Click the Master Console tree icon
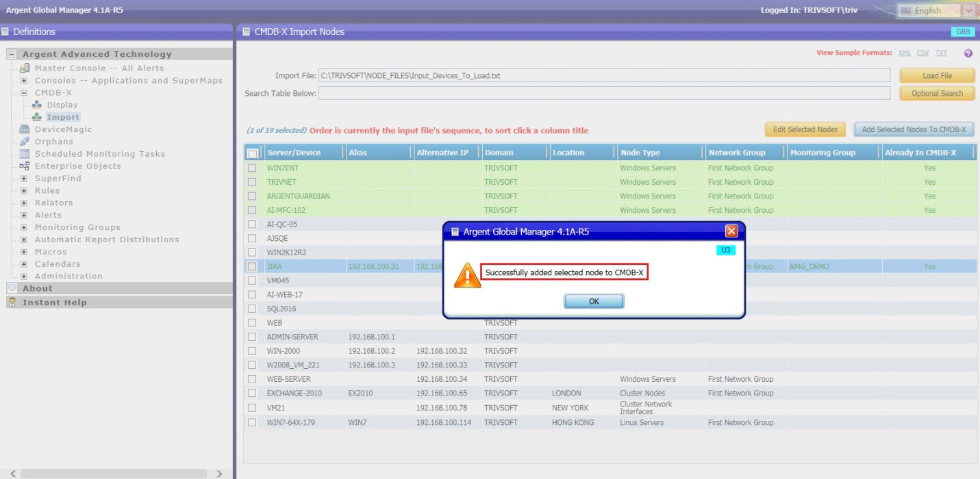Screen dimensions: 980x479 tap(25, 68)
